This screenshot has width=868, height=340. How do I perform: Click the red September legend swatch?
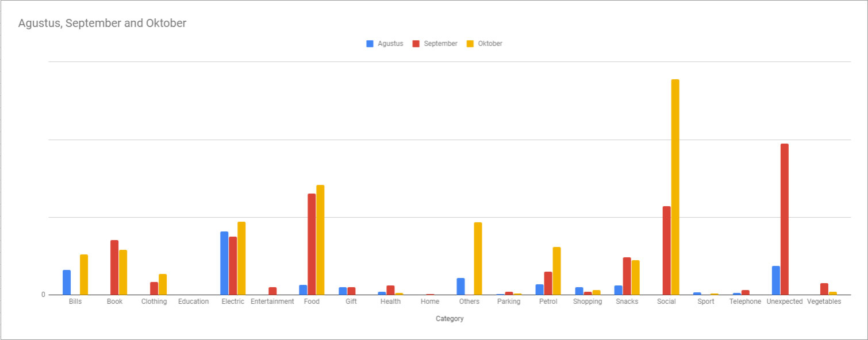coord(416,44)
